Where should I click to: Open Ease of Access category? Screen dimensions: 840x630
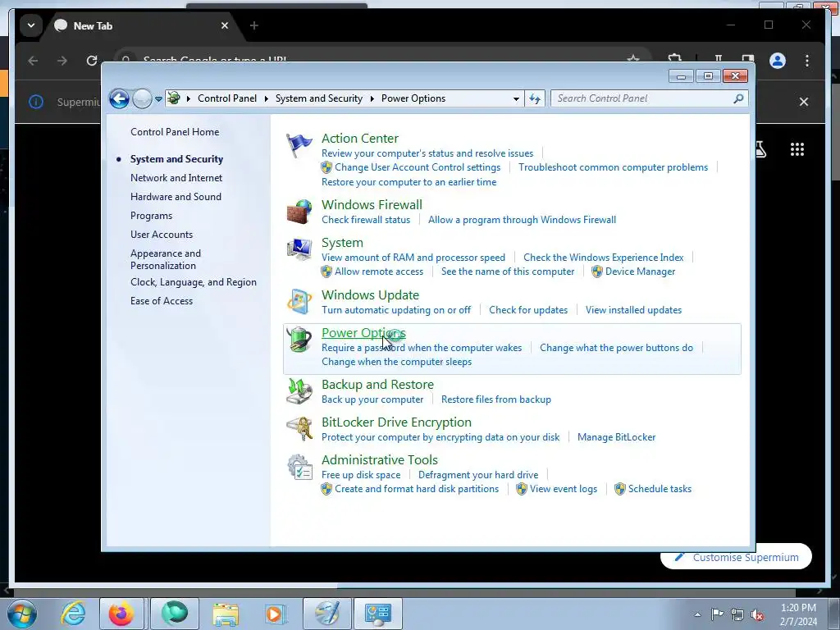[x=162, y=301]
